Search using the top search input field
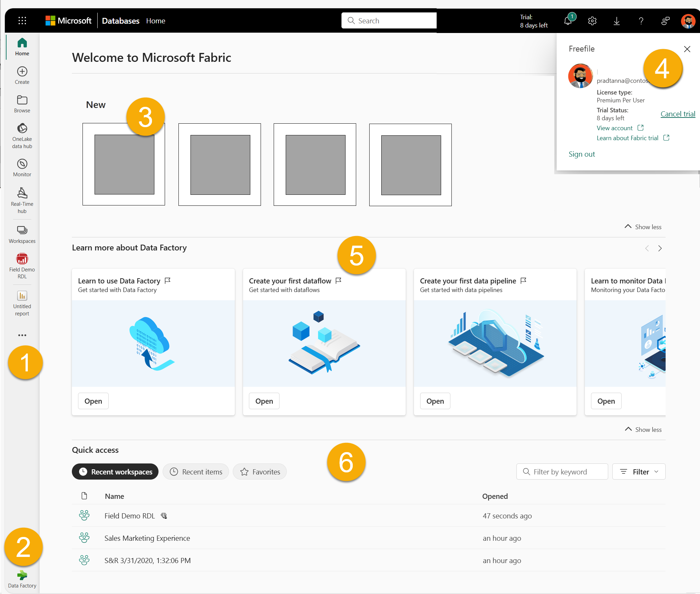Viewport: 700px width, 594px height. point(389,20)
